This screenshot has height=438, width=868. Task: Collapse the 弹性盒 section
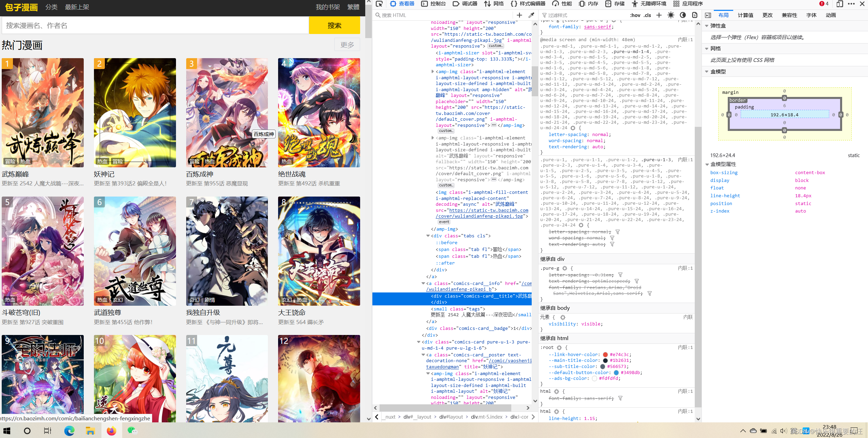pos(707,26)
